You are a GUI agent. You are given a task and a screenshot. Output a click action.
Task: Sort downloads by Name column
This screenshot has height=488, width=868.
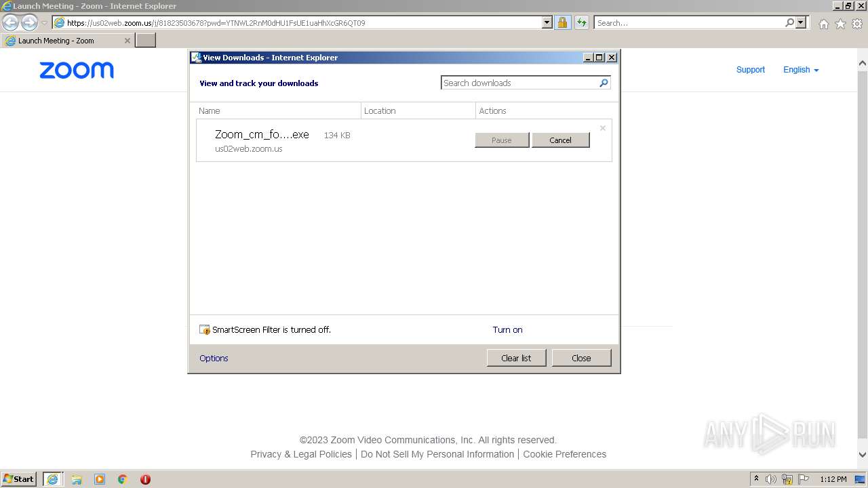279,110
